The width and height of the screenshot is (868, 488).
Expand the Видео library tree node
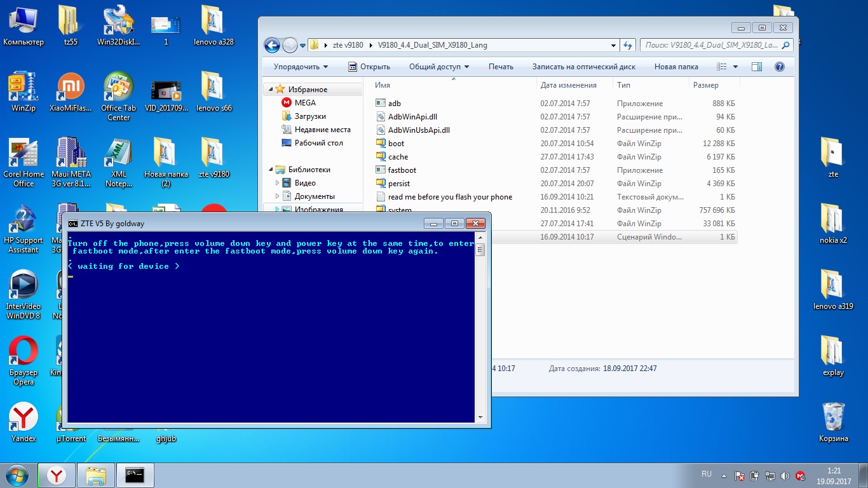pos(278,183)
